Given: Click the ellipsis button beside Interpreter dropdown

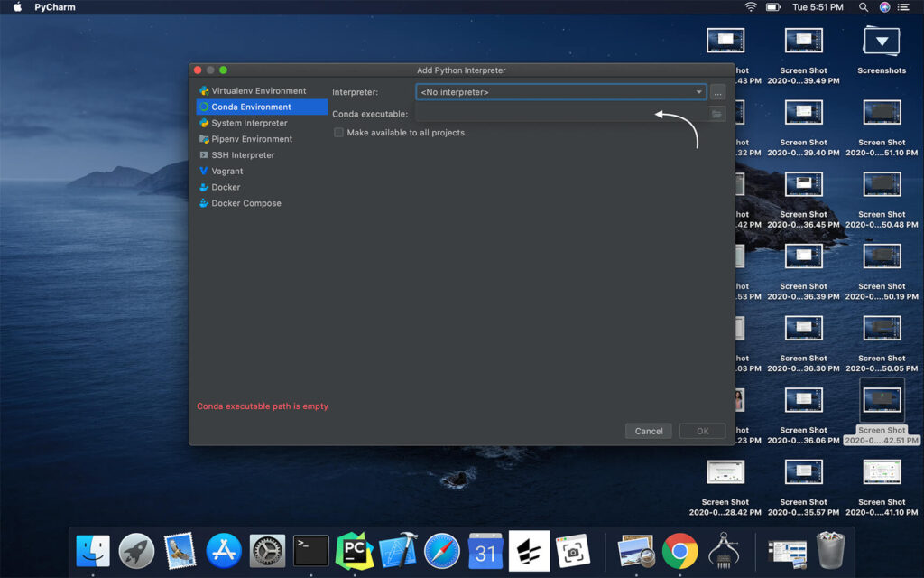Looking at the screenshot, I should 717,93.
